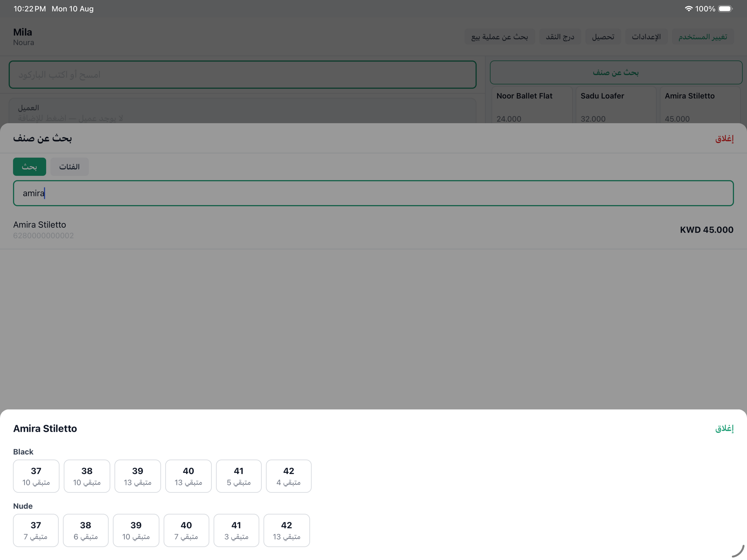Select Black size 42 variant

(289, 476)
